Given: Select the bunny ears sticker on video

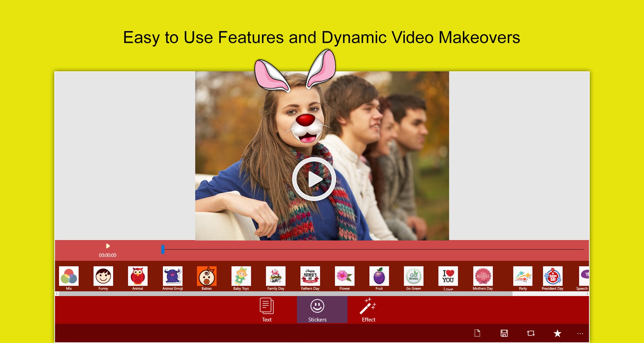Looking at the screenshot, I should (x=295, y=70).
